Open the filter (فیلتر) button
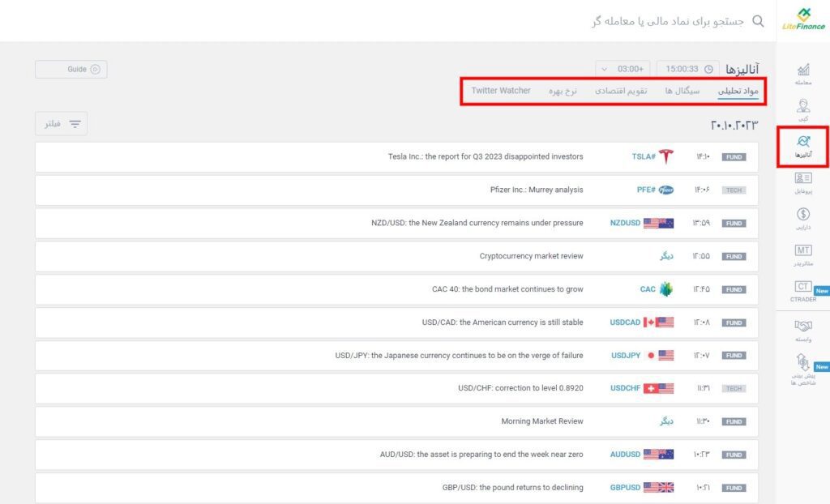Viewport: 830px width, 504px height. [62, 124]
